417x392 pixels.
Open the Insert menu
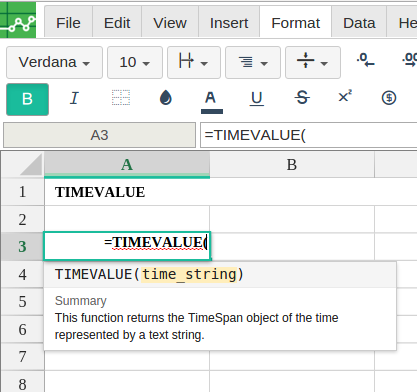pyautogui.click(x=229, y=23)
